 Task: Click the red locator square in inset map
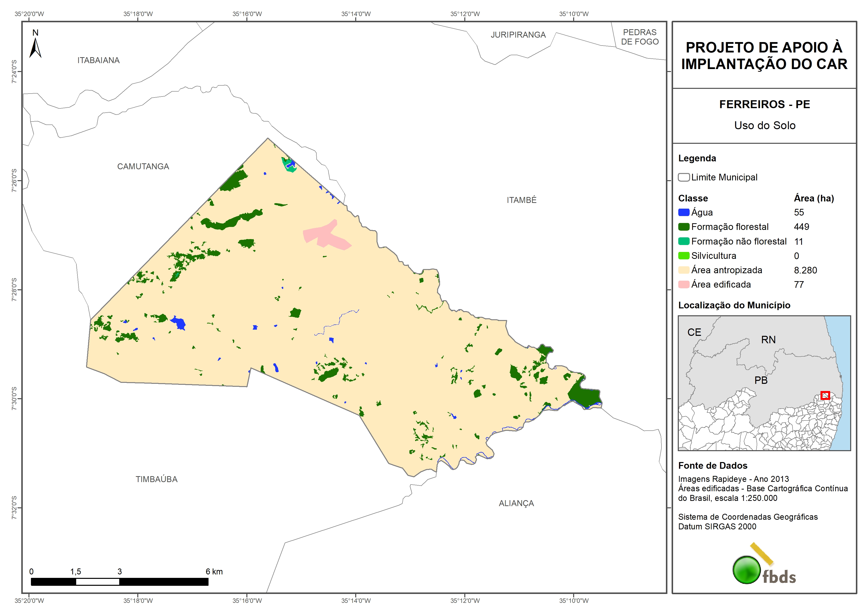[x=825, y=395]
